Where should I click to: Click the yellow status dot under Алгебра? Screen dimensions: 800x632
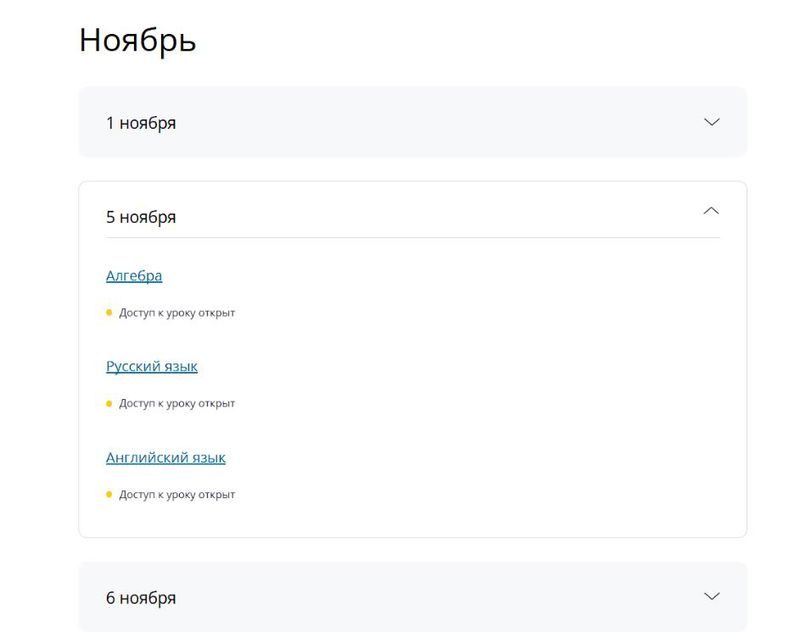(x=109, y=313)
